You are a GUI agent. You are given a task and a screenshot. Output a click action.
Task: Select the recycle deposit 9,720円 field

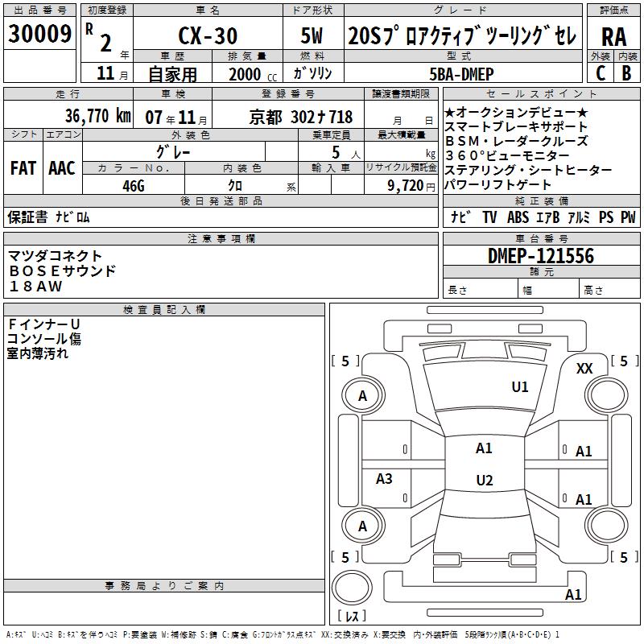pos(401,184)
